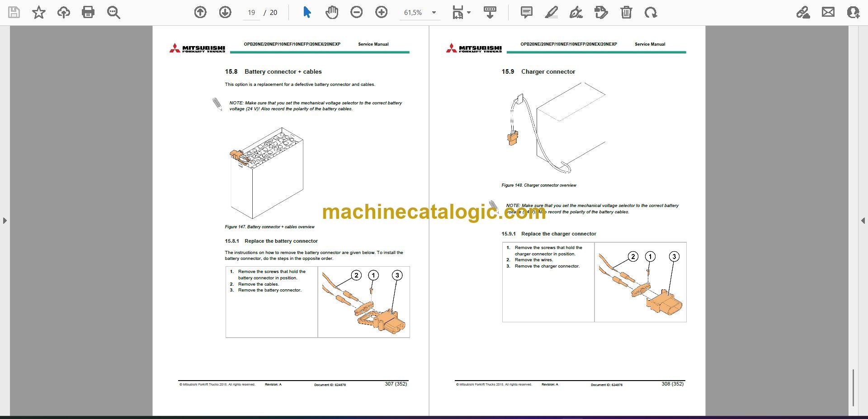Screen dimensions: 868x419
Task: Send the file by email envelope icon
Action: (828, 12)
